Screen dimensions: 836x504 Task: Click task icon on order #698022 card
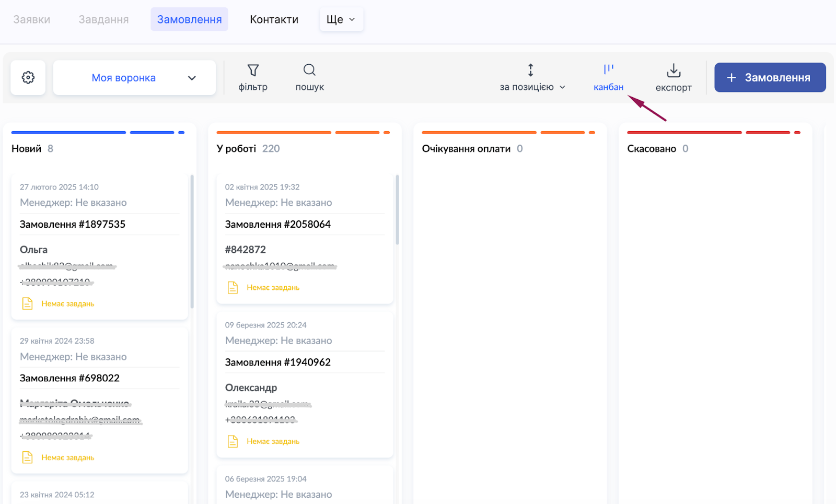tap(28, 458)
